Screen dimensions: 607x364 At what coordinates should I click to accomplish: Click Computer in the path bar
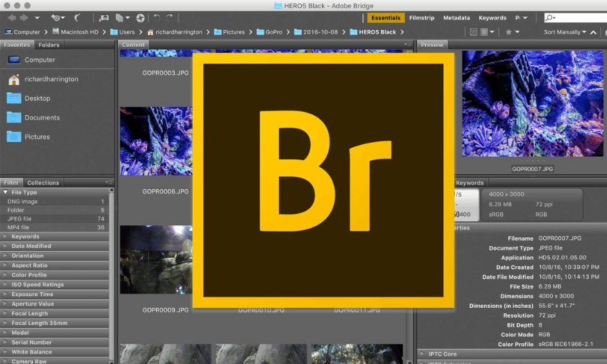[22, 32]
